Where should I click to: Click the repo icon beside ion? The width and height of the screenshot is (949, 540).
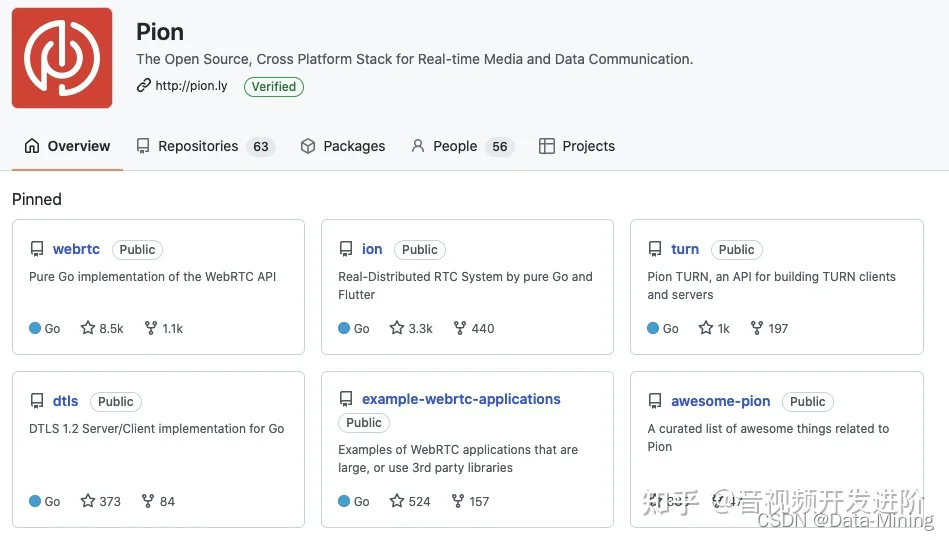(346, 249)
